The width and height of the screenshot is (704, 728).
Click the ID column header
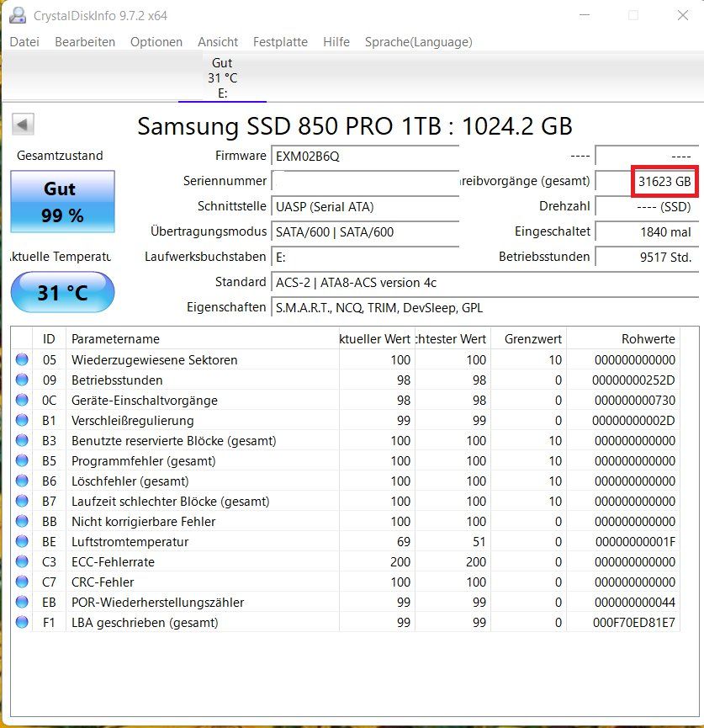tap(49, 339)
